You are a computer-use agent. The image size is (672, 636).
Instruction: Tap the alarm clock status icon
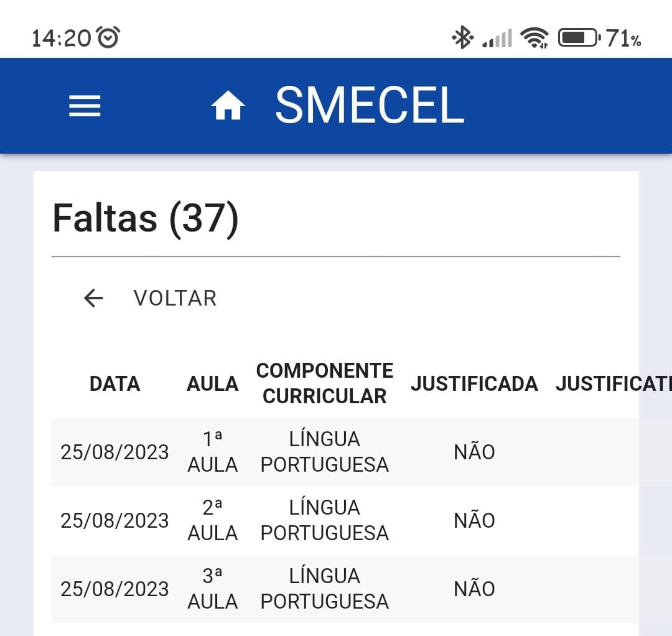tap(108, 37)
